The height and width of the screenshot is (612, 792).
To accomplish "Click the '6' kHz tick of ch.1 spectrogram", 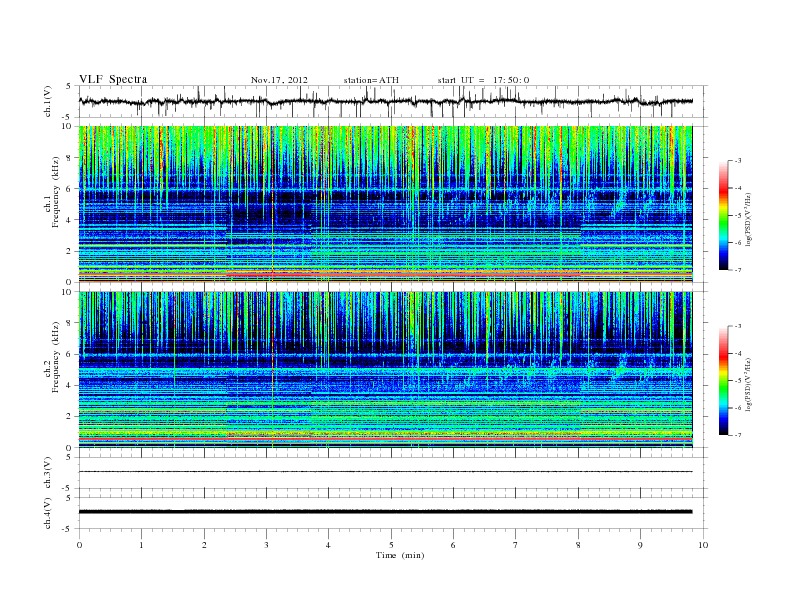I will (x=69, y=189).
